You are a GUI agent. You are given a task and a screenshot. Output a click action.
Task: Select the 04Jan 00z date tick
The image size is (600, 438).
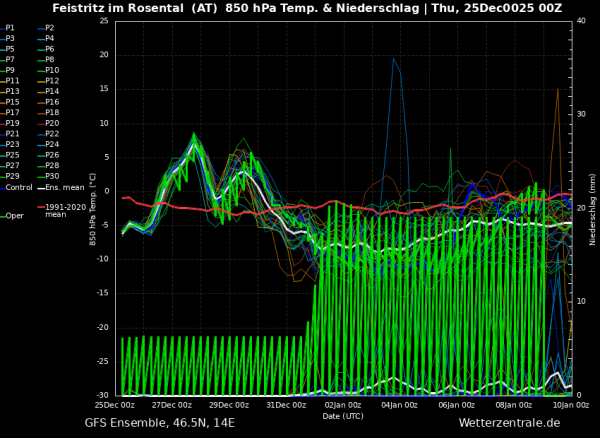pyautogui.click(x=400, y=405)
